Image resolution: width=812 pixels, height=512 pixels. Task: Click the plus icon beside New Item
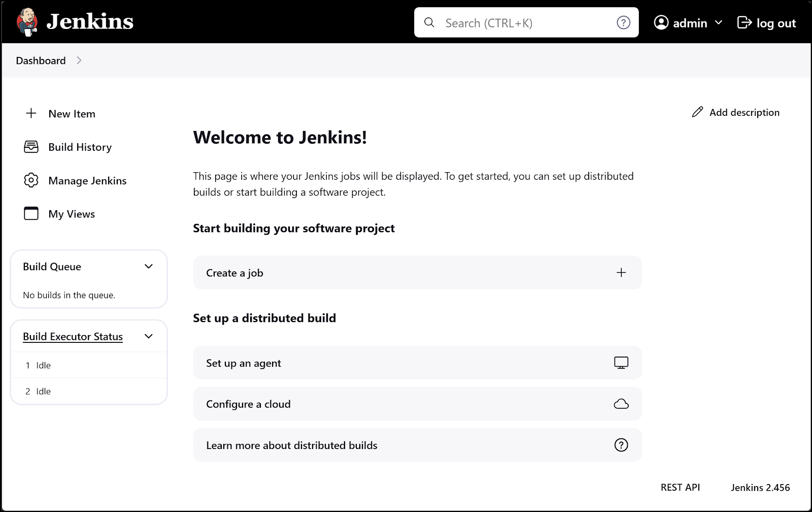pyautogui.click(x=31, y=113)
